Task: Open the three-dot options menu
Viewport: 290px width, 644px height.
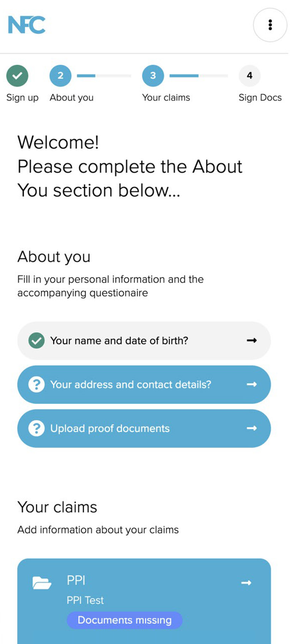Action: click(270, 25)
